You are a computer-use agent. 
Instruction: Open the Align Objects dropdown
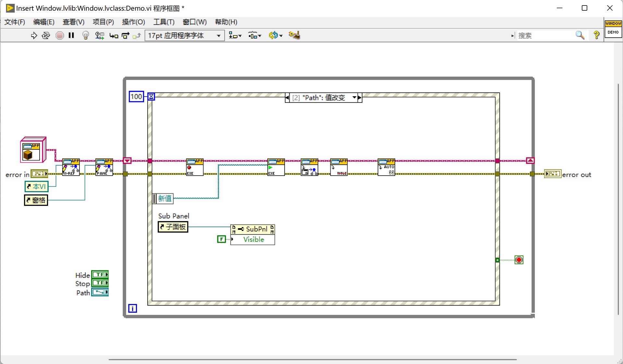click(x=235, y=35)
